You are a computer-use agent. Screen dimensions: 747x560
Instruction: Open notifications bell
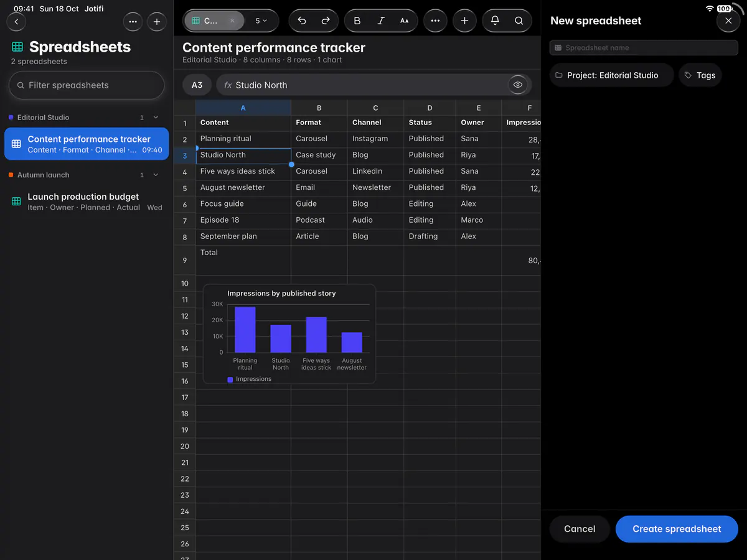point(495,21)
